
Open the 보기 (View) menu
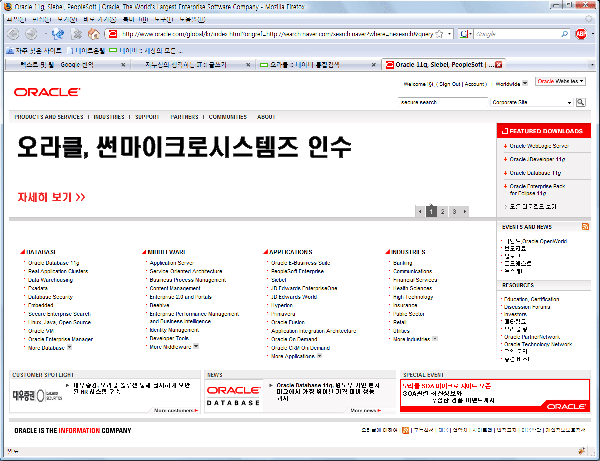point(67,19)
